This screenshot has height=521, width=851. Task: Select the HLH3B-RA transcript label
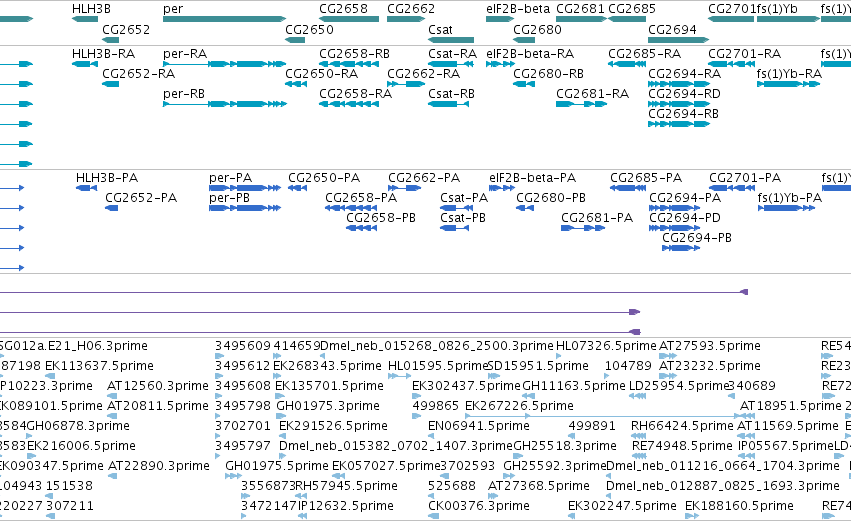point(103,54)
